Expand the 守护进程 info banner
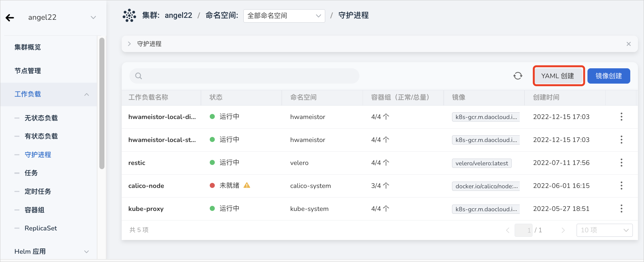The image size is (644, 262). click(129, 44)
